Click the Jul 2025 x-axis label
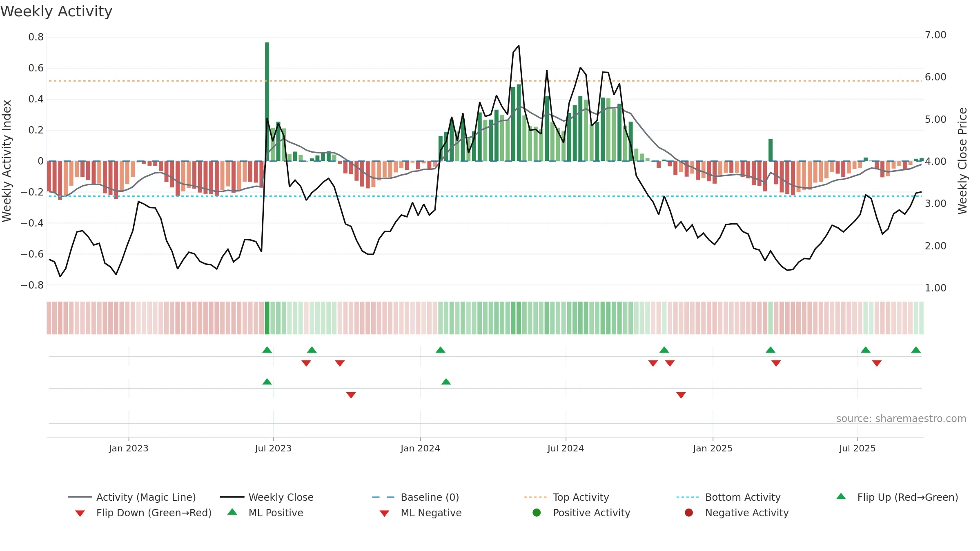The image size is (980, 551). (x=857, y=448)
